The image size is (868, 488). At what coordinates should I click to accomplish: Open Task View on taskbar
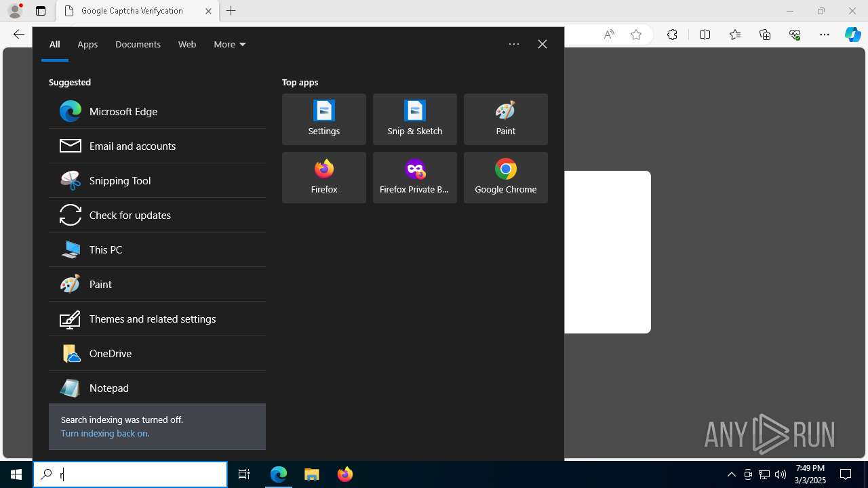pos(244,474)
